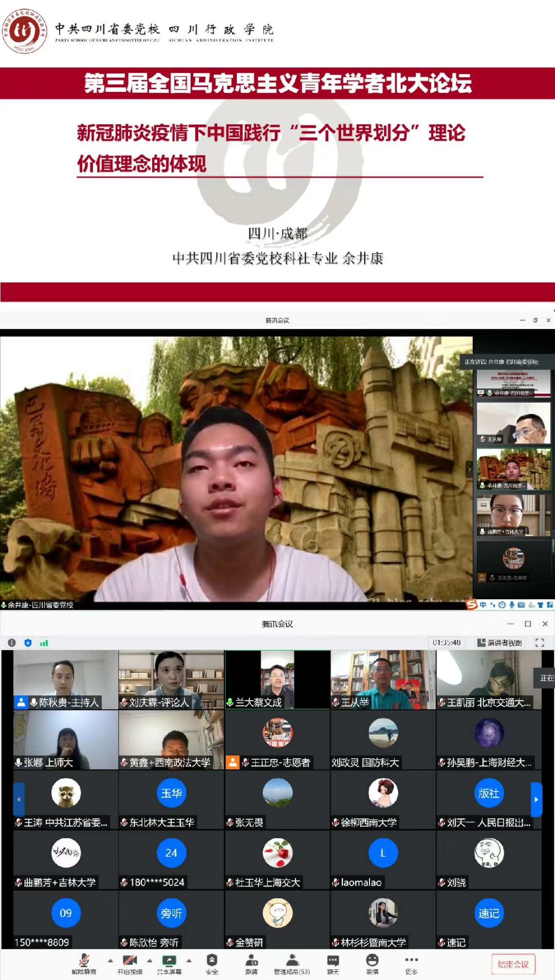Go to next participant page arrow

tap(536, 799)
